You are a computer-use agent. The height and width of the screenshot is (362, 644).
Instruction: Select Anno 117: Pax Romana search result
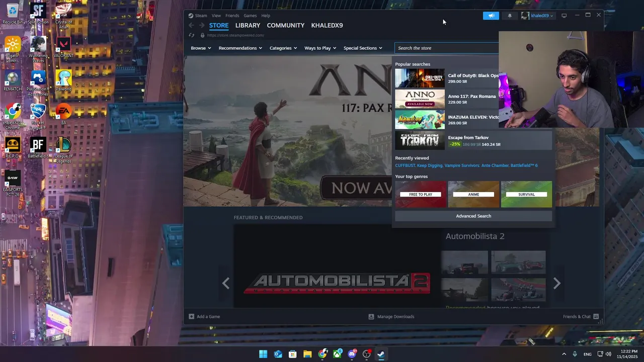click(x=447, y=99)
